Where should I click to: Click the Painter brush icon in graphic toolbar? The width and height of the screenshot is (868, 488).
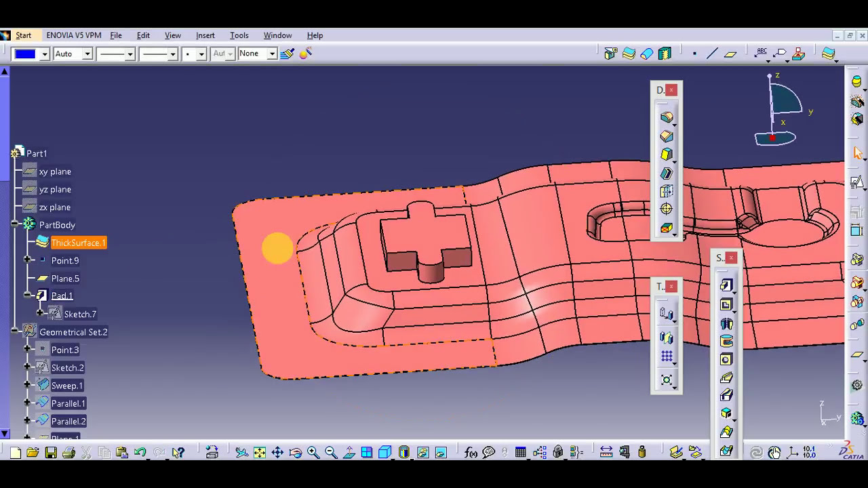pos(287,54)
